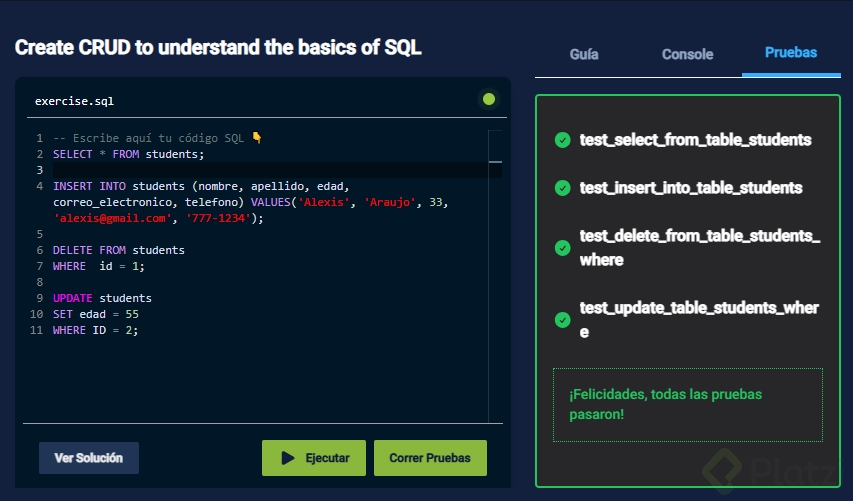The height and width of the screenshot is (501, 853).
Task: Execute code with the Ejecutar button
Action: pos(314,458)
